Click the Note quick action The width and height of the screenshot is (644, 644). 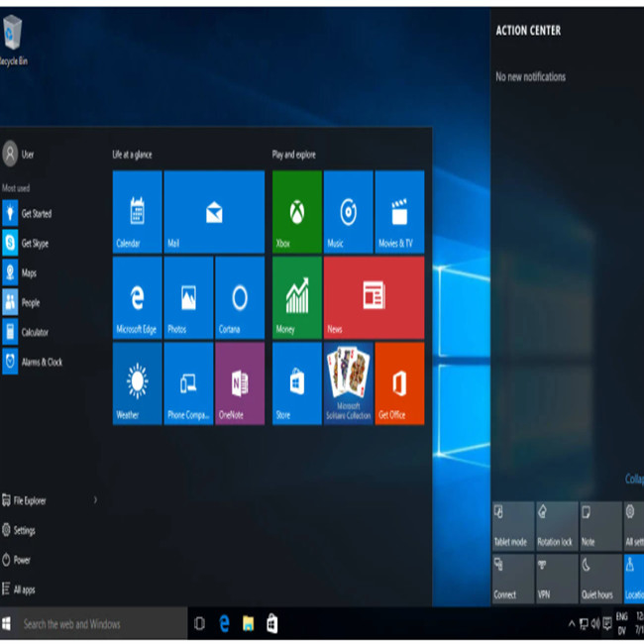click(600, 526)
